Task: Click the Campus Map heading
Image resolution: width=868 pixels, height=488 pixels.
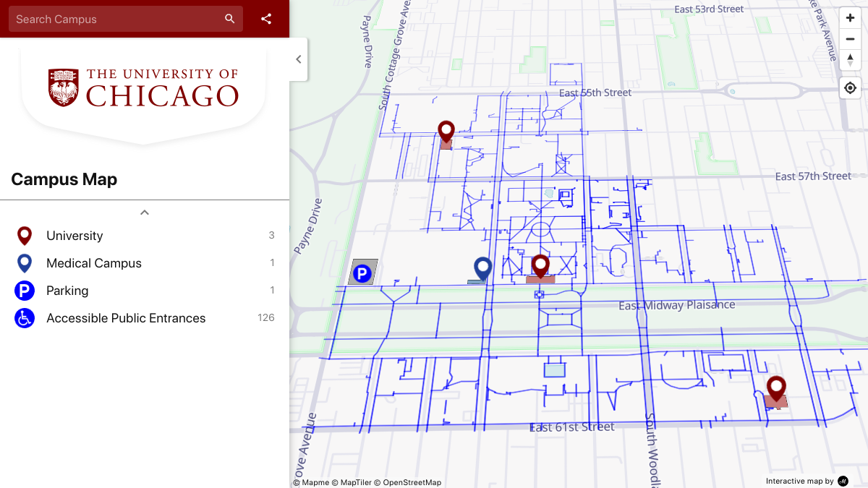Action: click(64, 179)
